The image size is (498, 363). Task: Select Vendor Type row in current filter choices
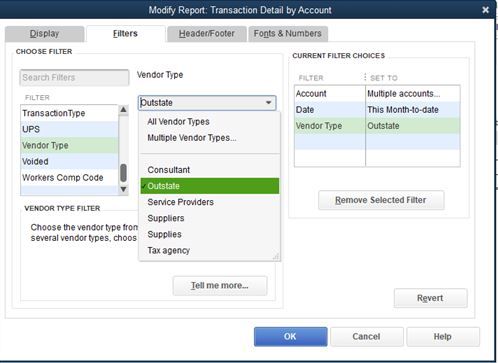[377, 126]
